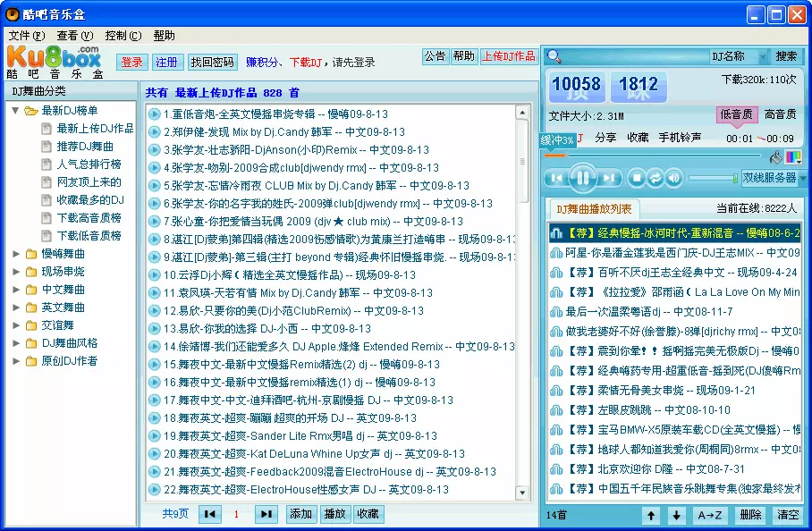Click the 删除 delete button

(750, 515)
